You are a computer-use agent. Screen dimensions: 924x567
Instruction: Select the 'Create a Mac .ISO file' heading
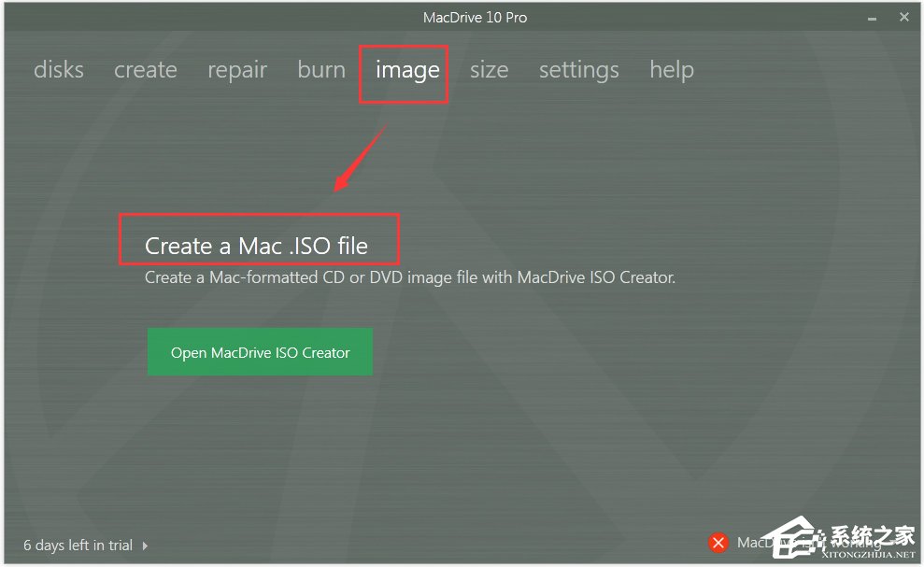(256, 246)
